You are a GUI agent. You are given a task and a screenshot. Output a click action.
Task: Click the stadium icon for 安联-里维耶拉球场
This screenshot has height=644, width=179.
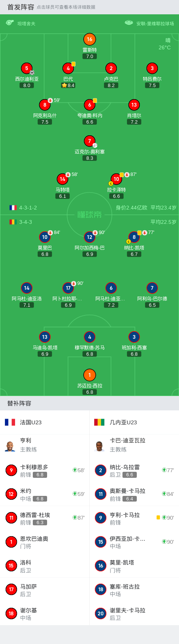click(129, 23)
